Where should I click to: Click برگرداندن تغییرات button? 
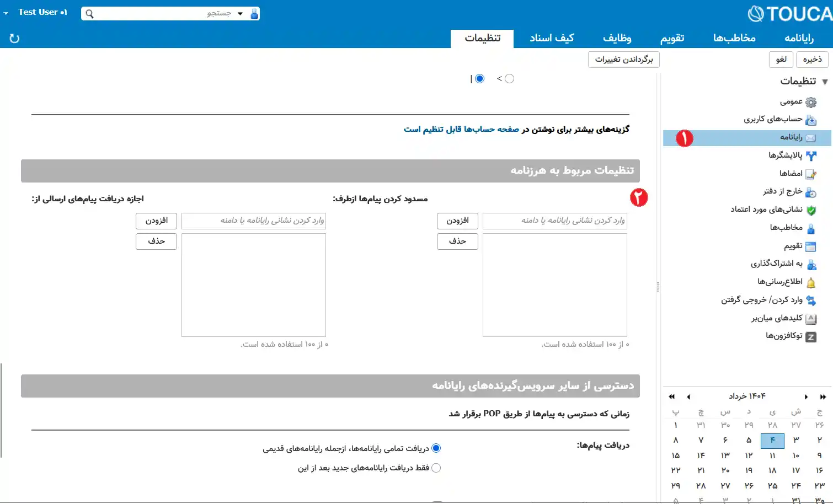click(624, 60)
